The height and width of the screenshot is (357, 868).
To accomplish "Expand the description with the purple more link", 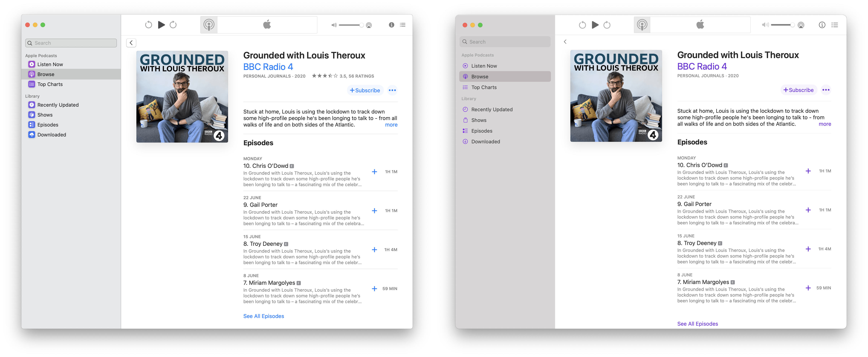I will [x=825, y=124].
